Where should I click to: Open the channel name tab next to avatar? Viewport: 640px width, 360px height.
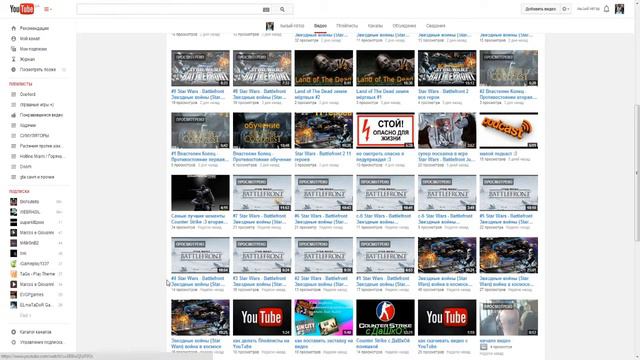pyautogui.click(x=292, y=26)
